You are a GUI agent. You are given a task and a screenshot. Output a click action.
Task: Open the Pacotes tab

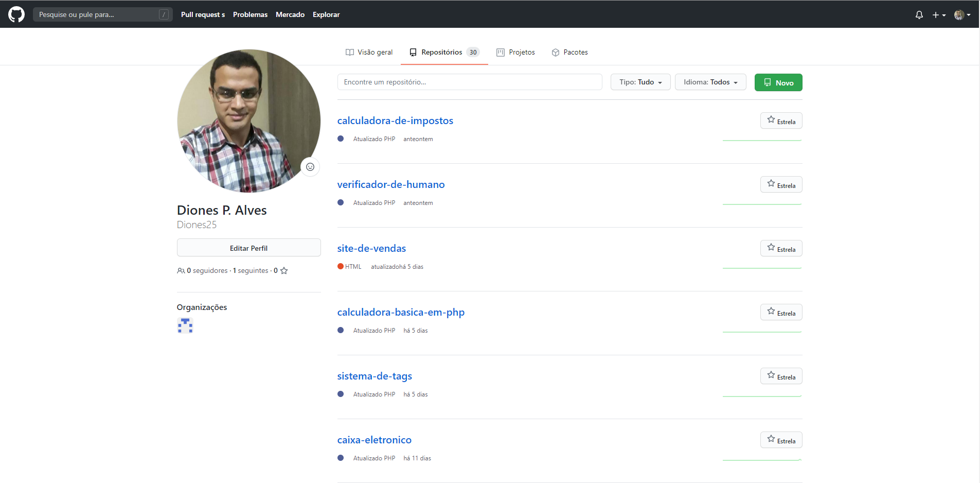pyautogui.click(x=569, y=53)
